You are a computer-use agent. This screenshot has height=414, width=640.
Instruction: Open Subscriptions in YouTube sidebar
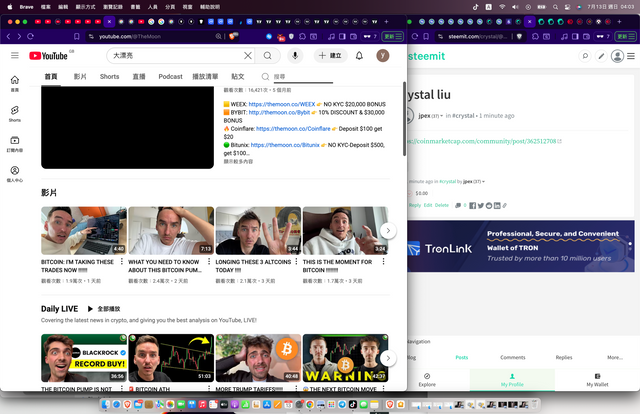[15, 144]
